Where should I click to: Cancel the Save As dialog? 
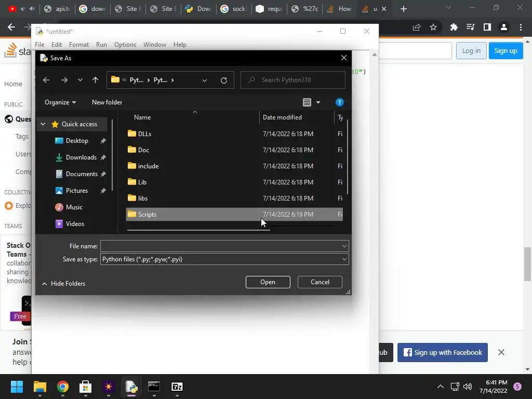320,282
